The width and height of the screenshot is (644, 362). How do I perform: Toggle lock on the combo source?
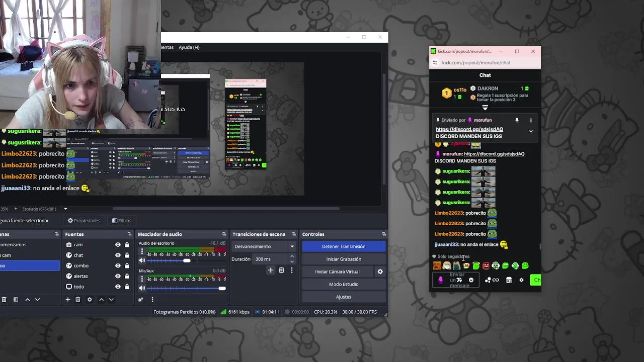tap(127, 266)
